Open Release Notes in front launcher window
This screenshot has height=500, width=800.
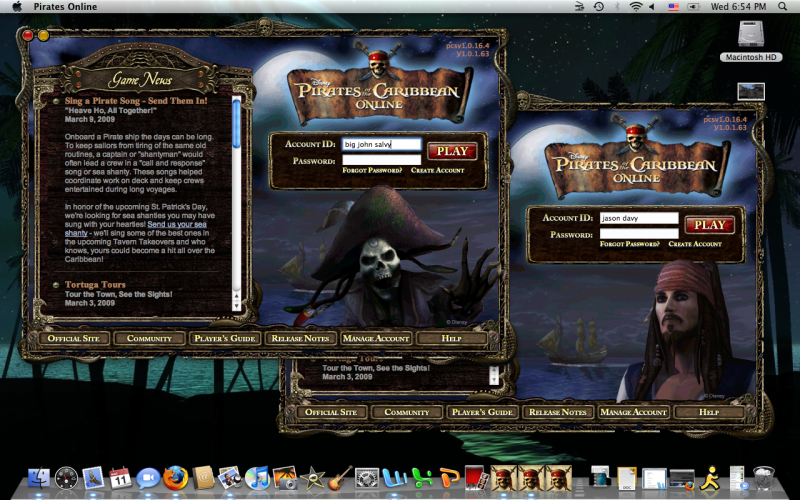coord(300,338)
